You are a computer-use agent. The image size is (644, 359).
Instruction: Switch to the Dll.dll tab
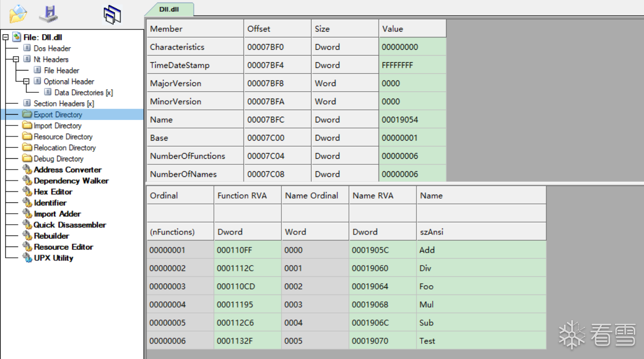169,9
